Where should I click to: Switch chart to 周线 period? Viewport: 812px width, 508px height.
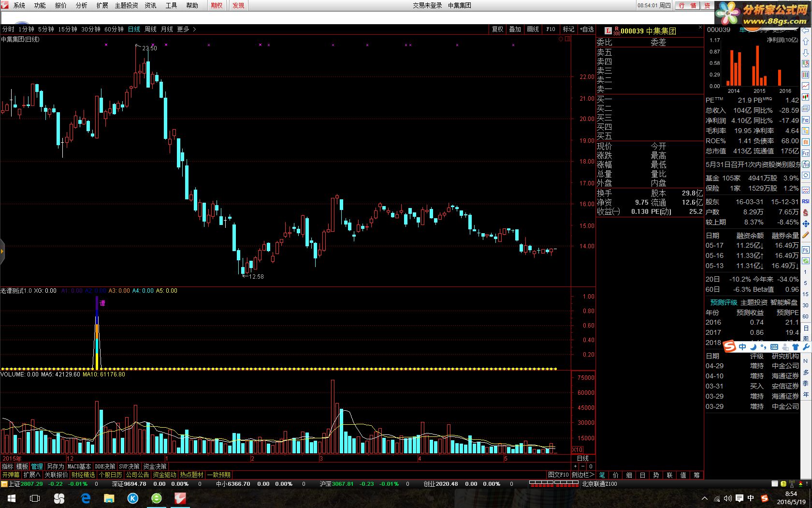click(x=150, y=29)
